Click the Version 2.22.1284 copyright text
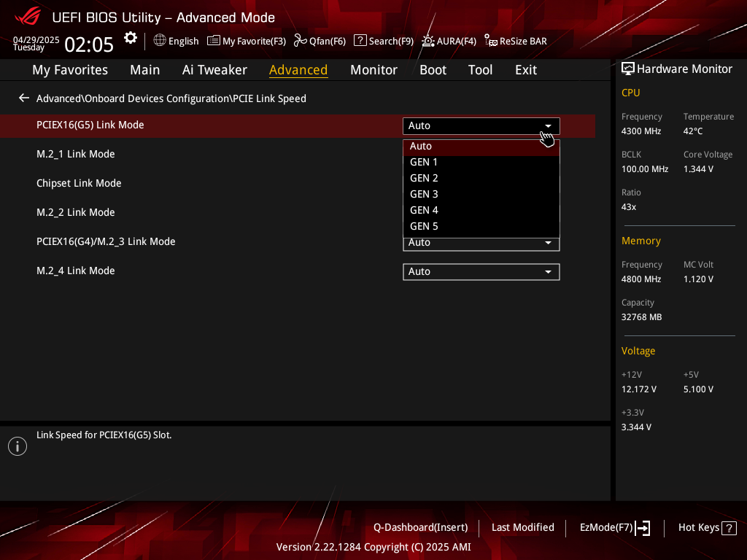The image size is (747, 560). click(x=373, y=547)
